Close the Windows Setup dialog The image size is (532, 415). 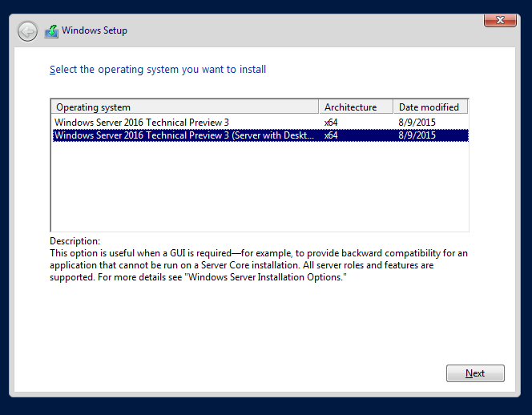pyautogui.click(x=500, y=20)
